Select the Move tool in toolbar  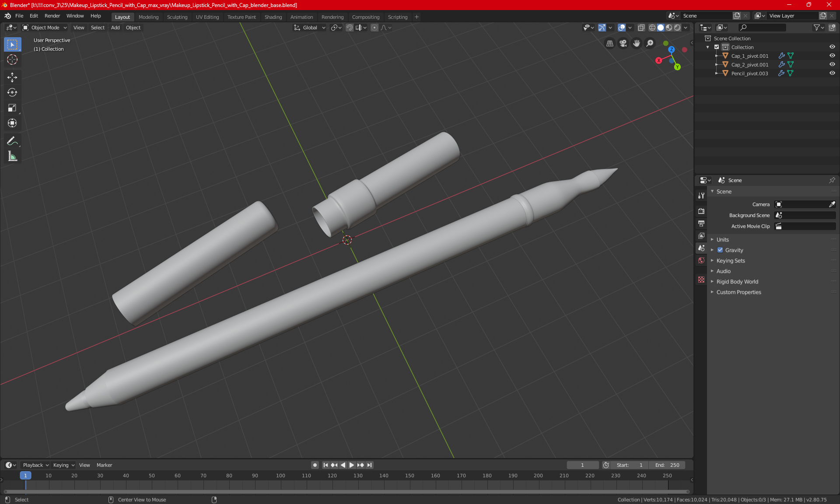tap(12, 77)
